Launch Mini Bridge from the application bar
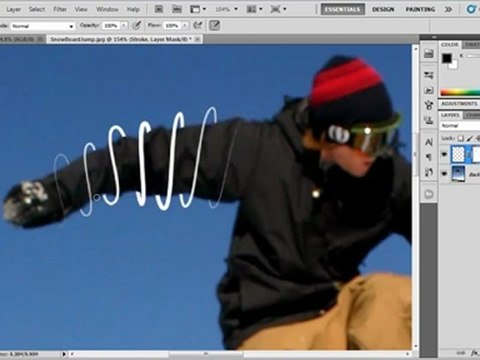This screenshot has height=360, width=480. click(177, 9)
